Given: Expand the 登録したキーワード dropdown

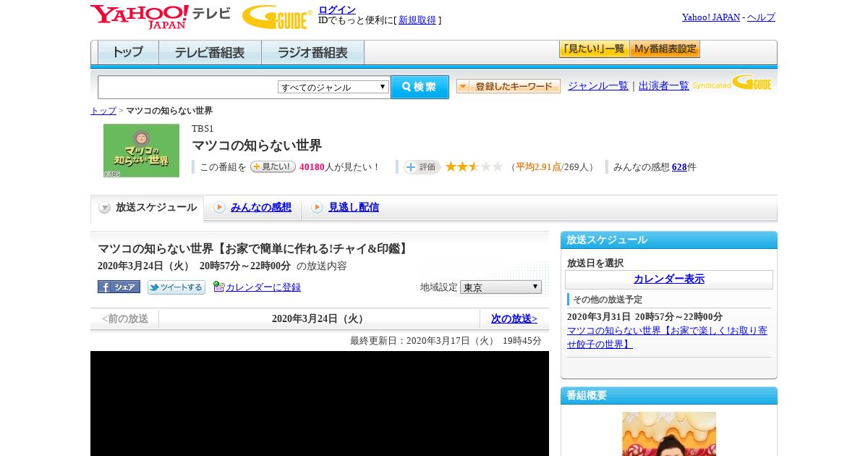Looking at the screenshot, I should click(x=509, y=86).
